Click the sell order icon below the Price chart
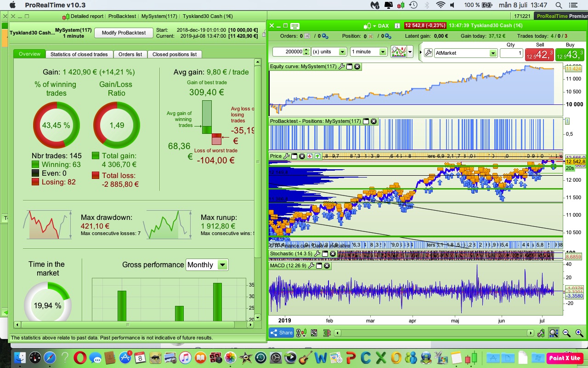588x368 pixels. (x=310, y=156)
